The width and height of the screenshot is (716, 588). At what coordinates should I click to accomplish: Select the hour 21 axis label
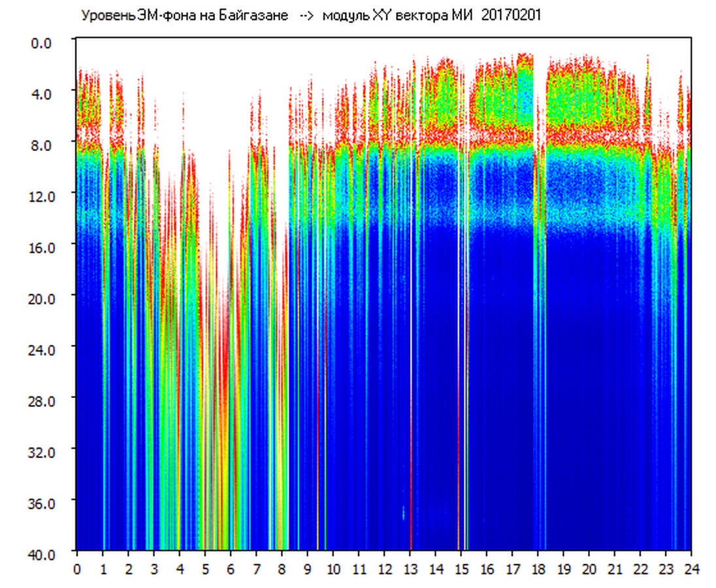pos(615,569)
